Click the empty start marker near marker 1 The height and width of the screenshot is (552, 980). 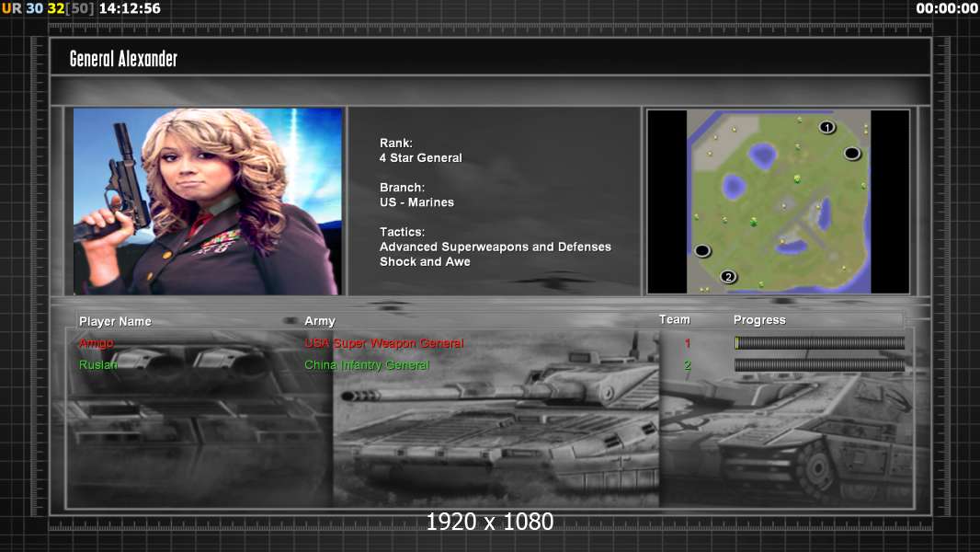(852, 153)
